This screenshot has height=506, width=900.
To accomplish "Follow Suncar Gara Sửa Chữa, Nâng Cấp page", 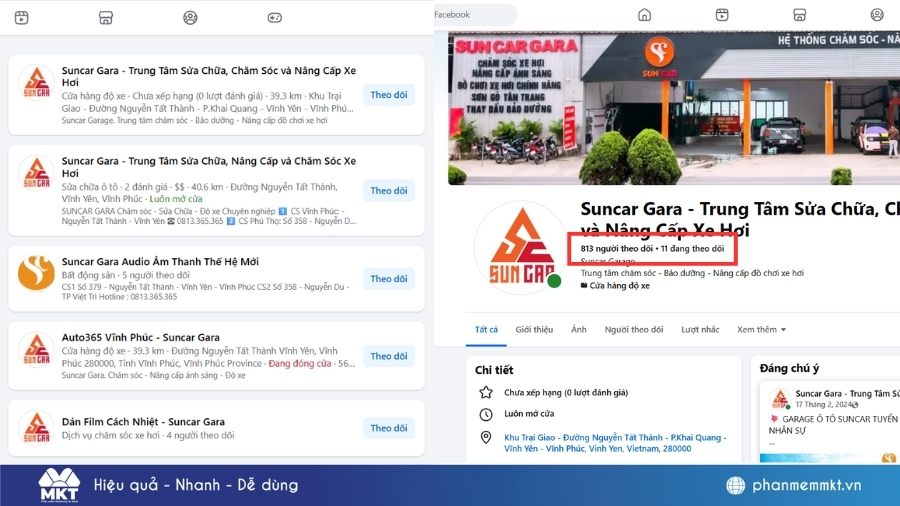I will point(389,190).
